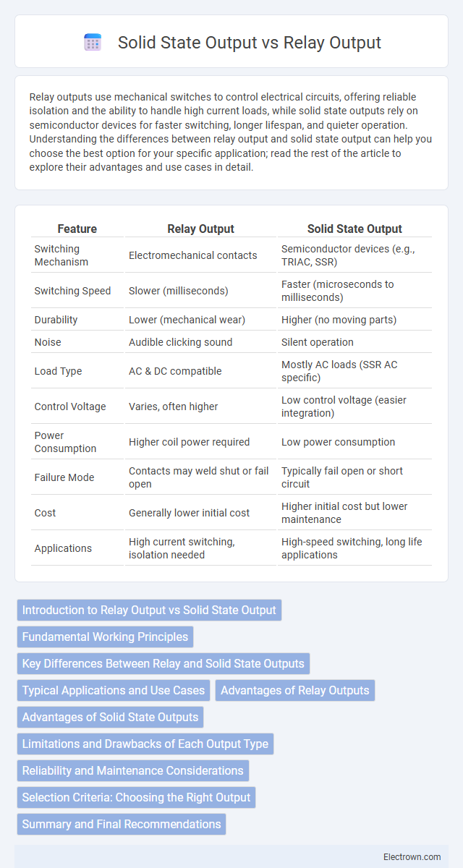Go to Fundamental Working Principles section
The height and width of the screenshot is (868, 463).
pos(105,637)
